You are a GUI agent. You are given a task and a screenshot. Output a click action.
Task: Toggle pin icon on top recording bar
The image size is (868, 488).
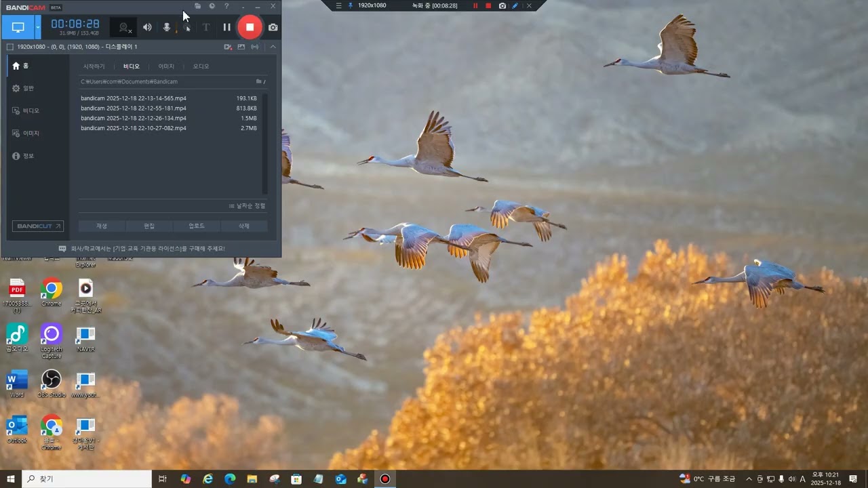[351, 5]
